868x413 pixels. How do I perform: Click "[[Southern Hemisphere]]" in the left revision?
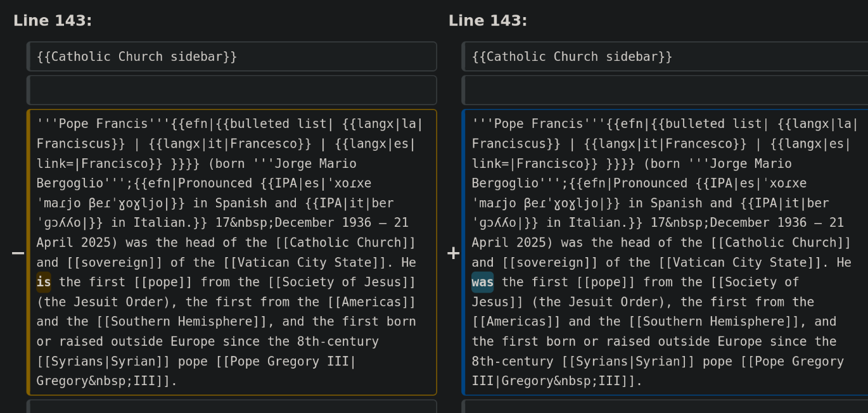coord(181,322)
